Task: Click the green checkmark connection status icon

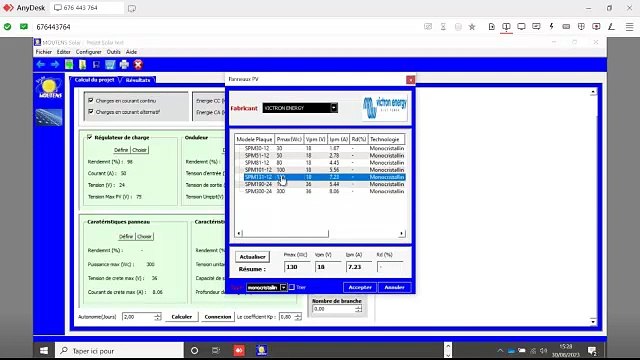Action: [7, 27]
